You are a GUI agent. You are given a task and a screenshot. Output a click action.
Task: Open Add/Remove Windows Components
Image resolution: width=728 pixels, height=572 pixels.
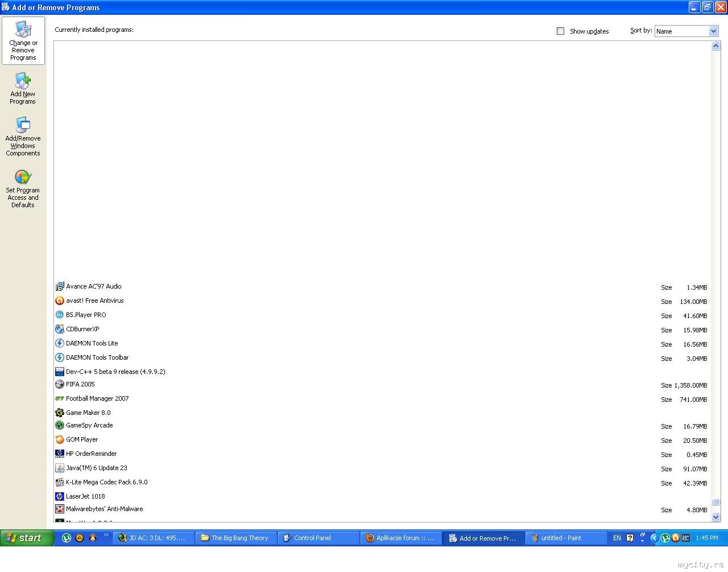click(x=23, y=137)
